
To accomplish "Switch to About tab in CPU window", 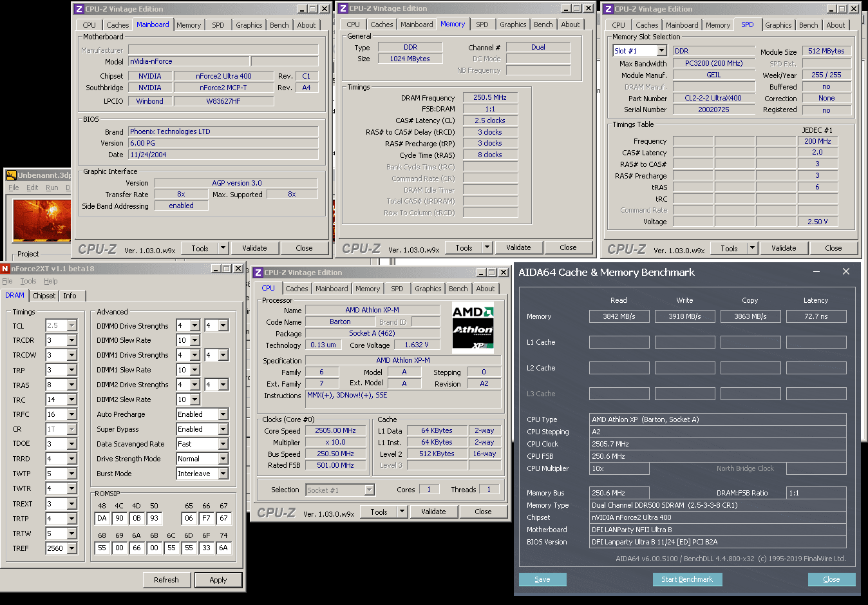I will coord(486,289).
